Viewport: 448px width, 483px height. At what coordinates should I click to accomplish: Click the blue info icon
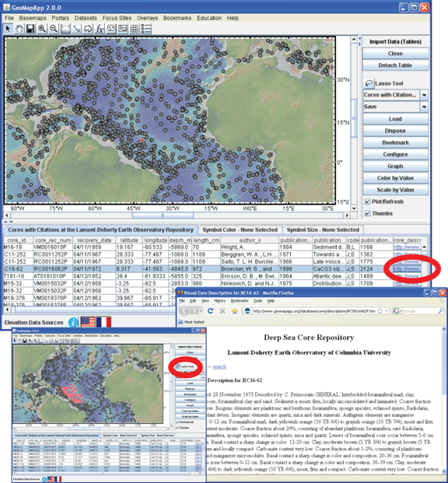(x=73, y=322)
